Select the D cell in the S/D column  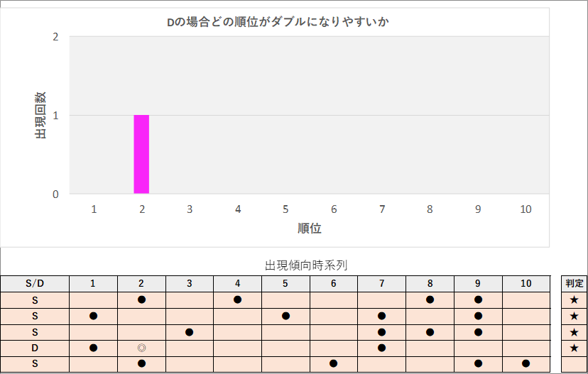pyautogui.click(x=34, y=348)
